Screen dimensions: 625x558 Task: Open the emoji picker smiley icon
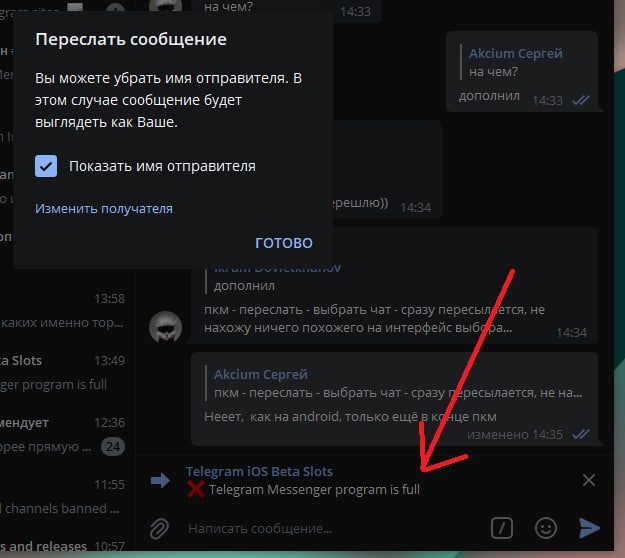click(546, 528)
